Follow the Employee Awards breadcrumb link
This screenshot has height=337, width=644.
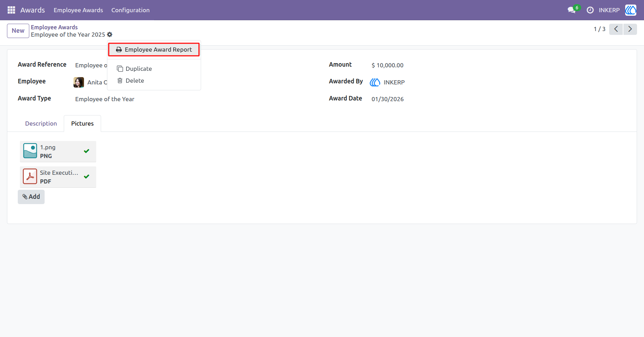point(54,27)
